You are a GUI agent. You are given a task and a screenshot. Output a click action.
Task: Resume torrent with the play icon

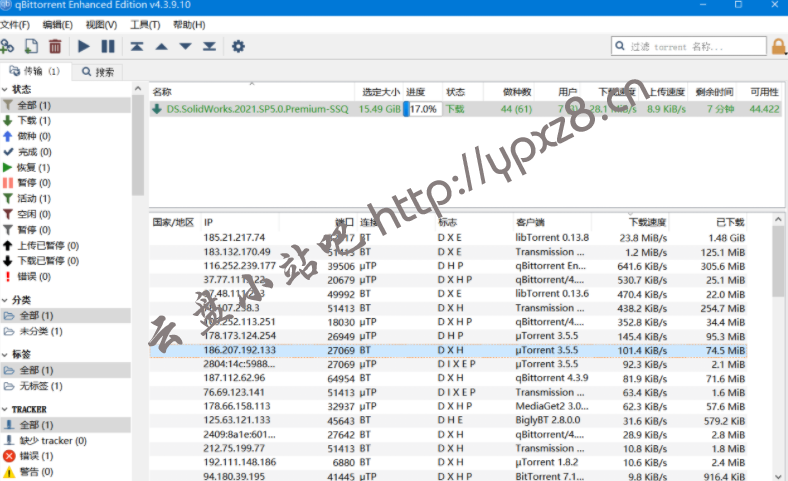(83, 46)
